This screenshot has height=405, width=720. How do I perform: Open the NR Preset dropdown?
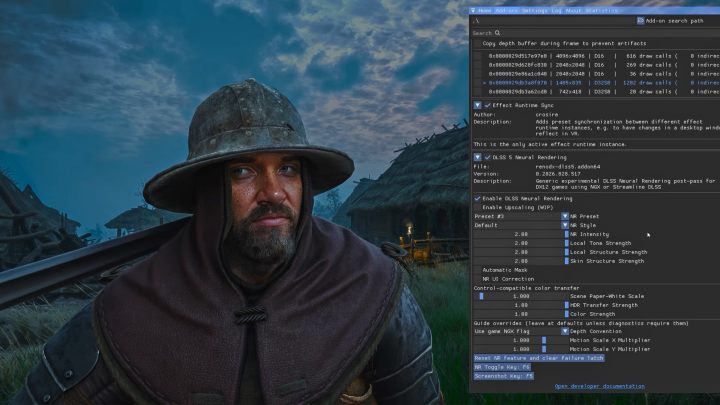521,216
